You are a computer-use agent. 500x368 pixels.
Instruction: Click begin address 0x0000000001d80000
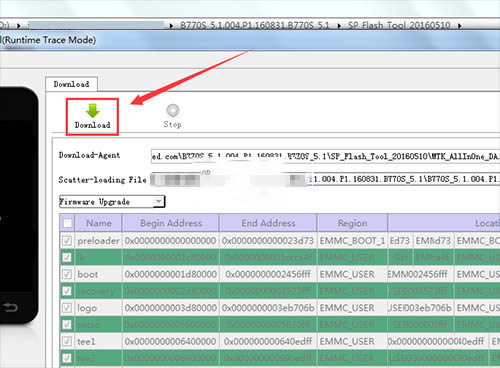[x=170, y=274]
